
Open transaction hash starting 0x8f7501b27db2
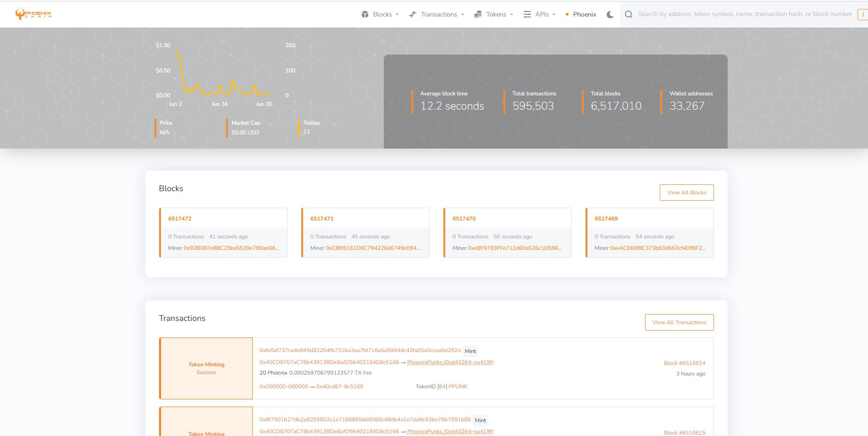[365, 419]
